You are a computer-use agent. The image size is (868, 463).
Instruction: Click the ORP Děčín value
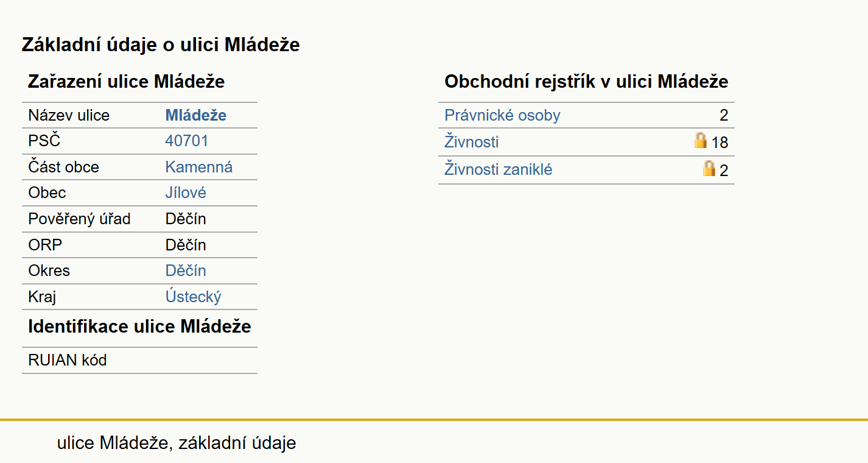[186, 245]
